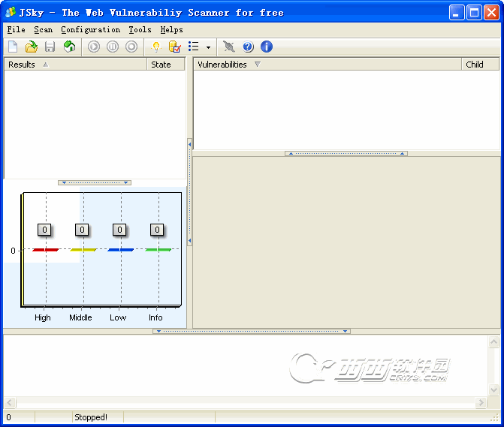Click the Child column header
The width and height of the screenshot is (504, 427).
pyautogui.click(x=480, y=65)
